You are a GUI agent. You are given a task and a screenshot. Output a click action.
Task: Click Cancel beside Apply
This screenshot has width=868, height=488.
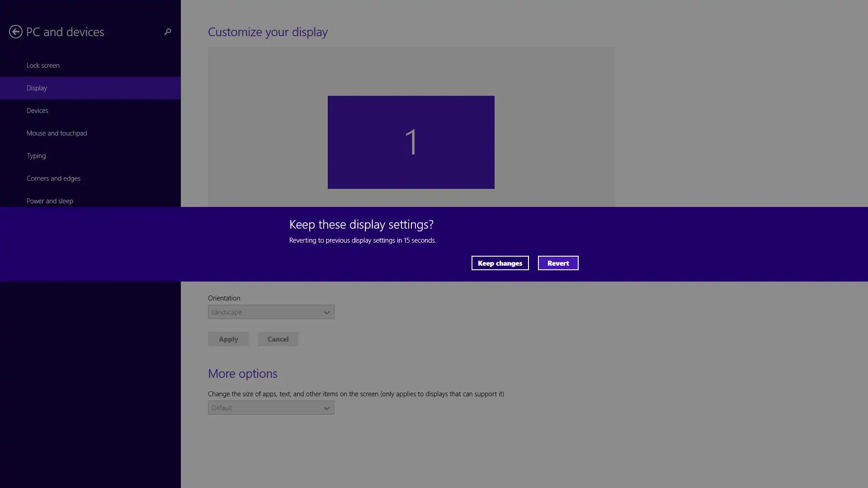[278, 339]
